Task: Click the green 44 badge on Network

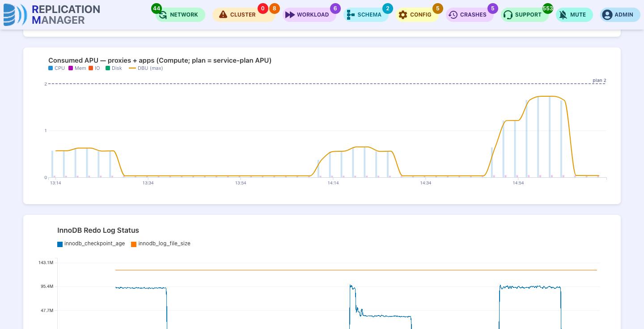Action: click(x=157, y=9)
